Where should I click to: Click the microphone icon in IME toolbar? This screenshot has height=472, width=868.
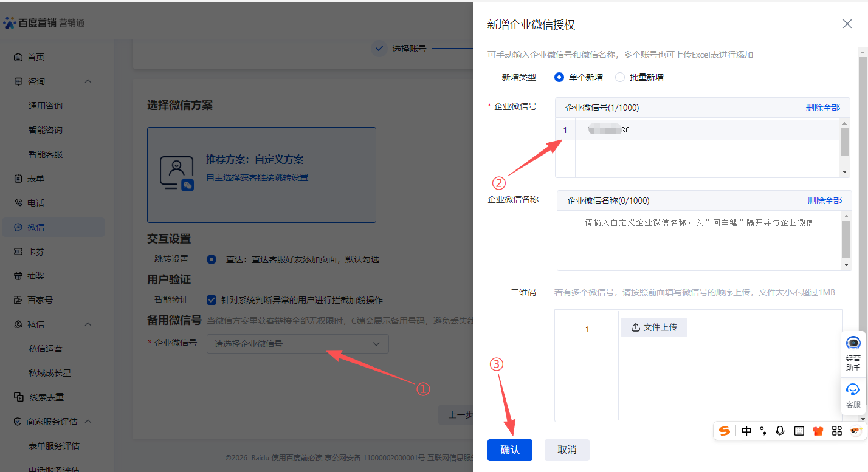pyautogui.click(x=780, y=431)
